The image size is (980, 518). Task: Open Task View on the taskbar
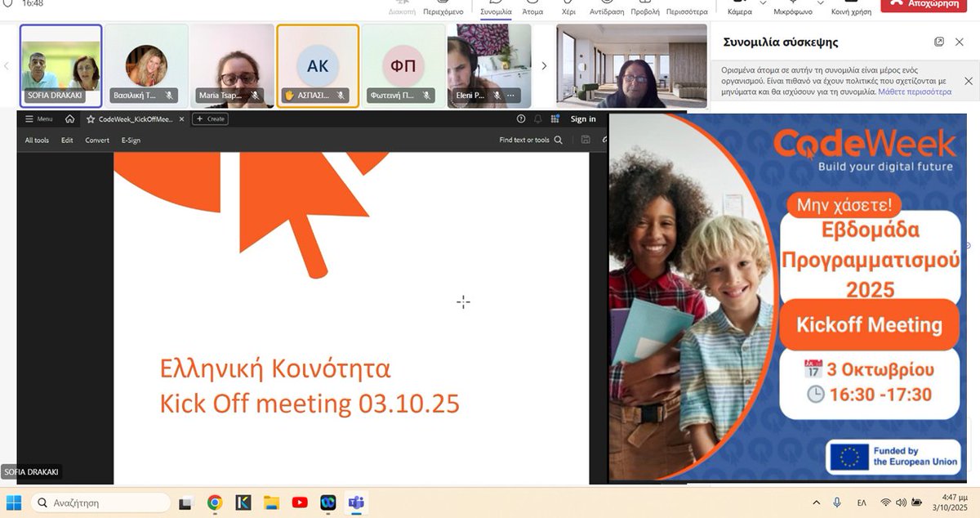coord(185,502)
